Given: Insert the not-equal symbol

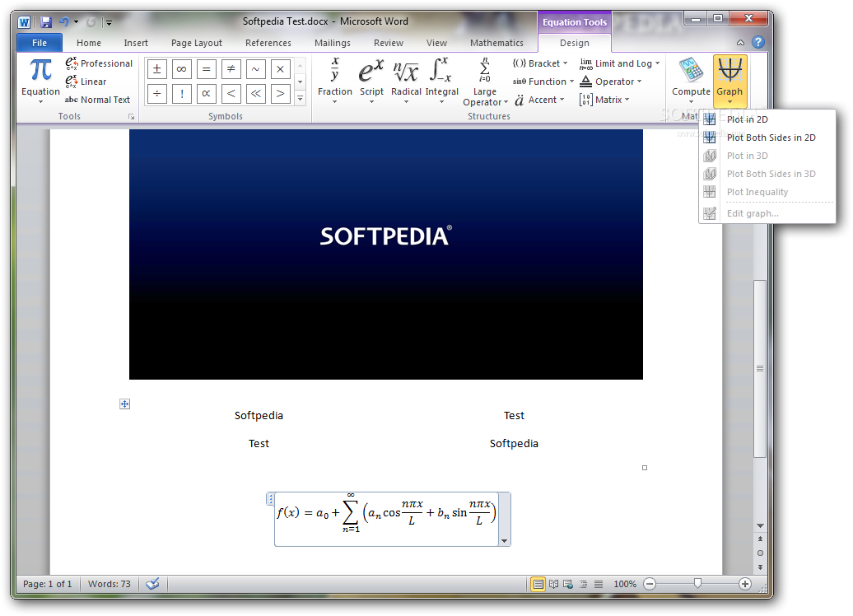Looking at the screenshot, I should 231,69.
